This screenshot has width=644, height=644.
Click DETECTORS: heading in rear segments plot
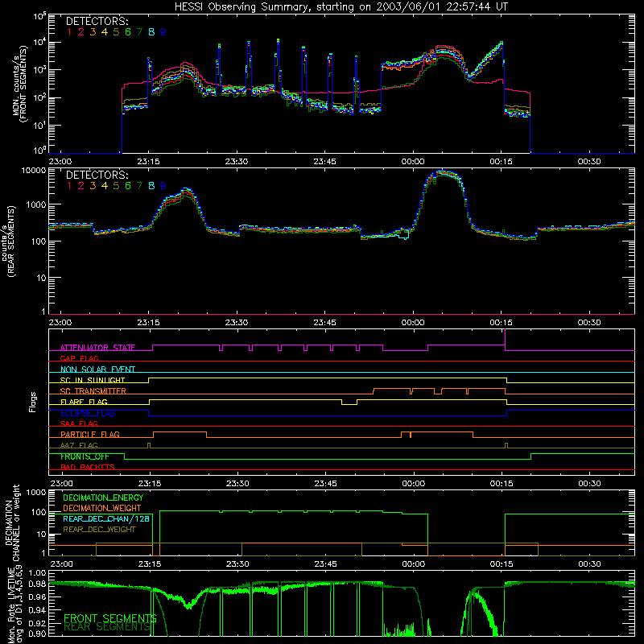click(97, 175)
